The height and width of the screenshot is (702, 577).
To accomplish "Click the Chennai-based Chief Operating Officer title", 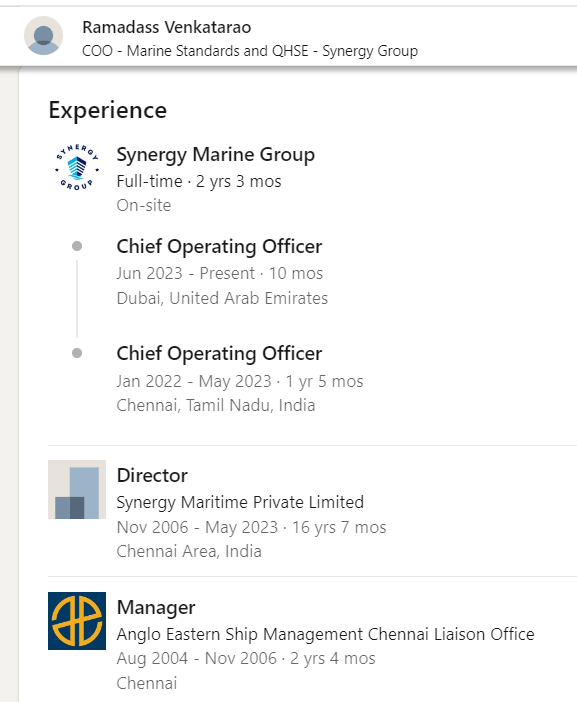I will pyautogui.click(x=219, y=354).
